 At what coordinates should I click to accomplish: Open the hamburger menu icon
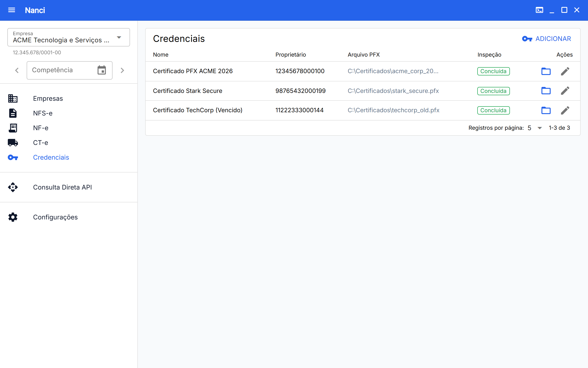[12, 10]
